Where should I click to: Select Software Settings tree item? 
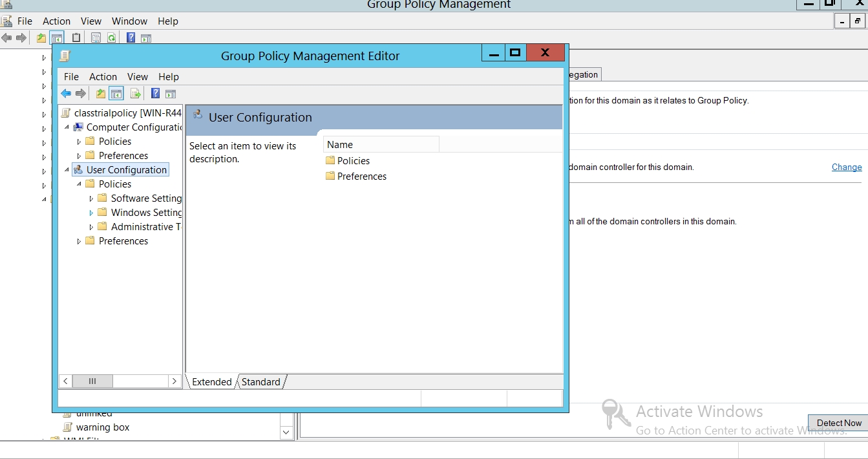point(146,198)
